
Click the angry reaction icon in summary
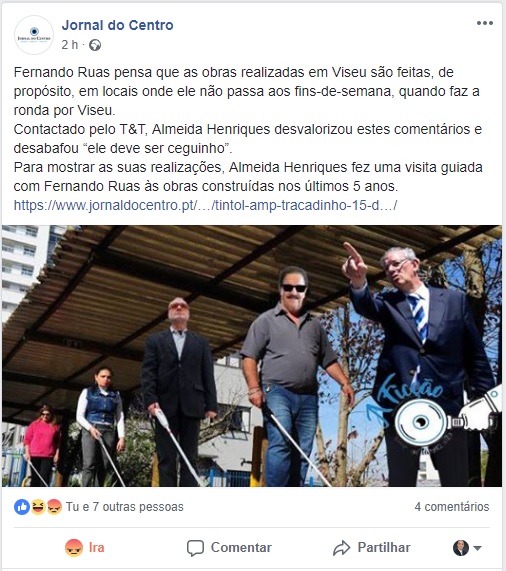tap(54, 507)
